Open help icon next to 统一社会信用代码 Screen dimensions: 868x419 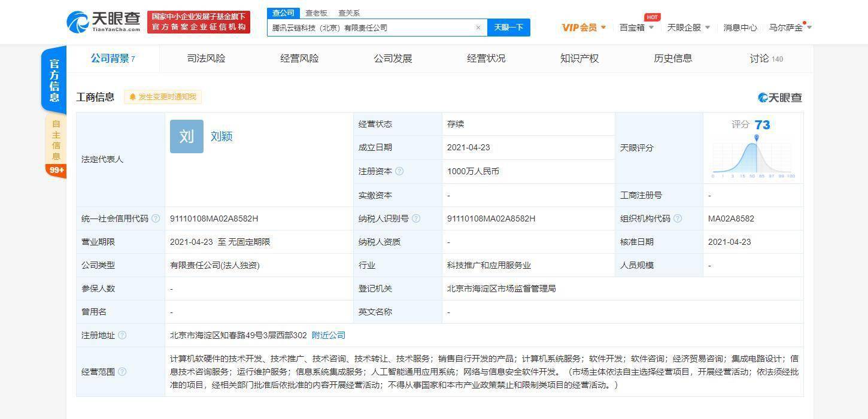tap(156, 218)
